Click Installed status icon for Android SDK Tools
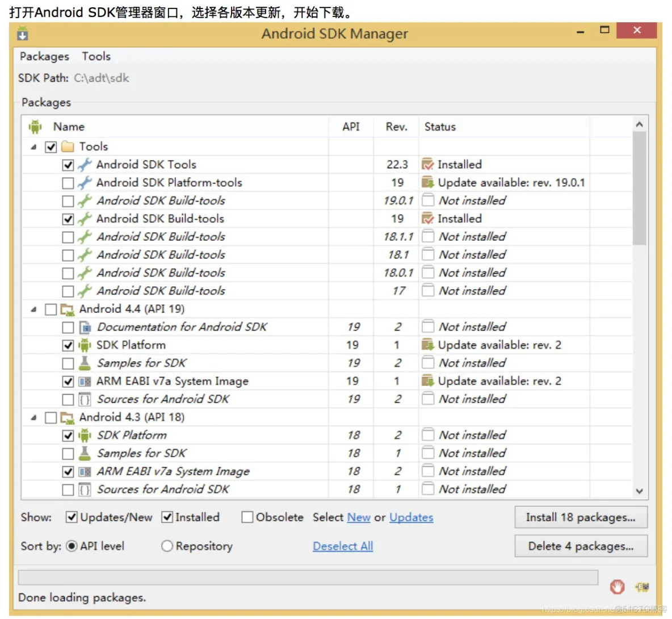Screen dimensions: 672x619 pos(428,164)
